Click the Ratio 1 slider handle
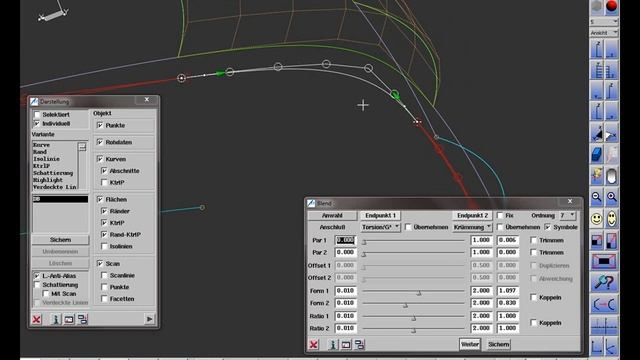 [413, 318]
